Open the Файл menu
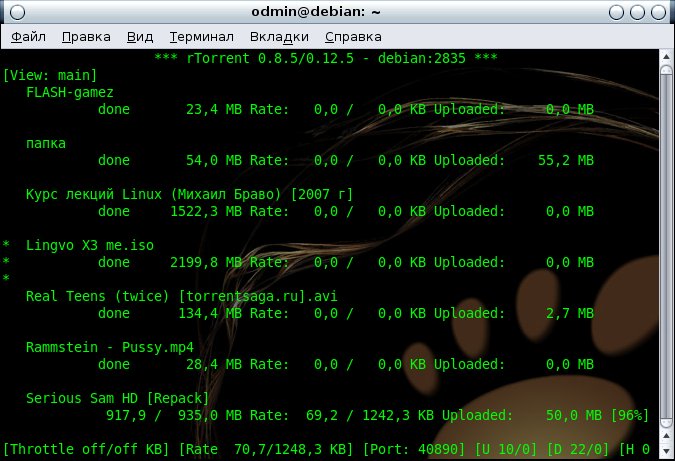The image size is (675, 461). (28, 37)
